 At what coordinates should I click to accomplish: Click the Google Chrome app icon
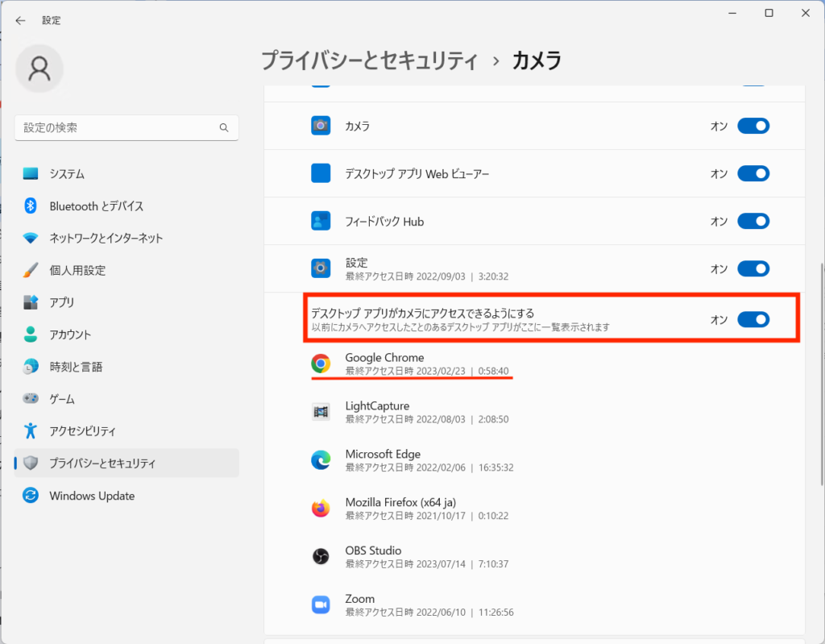point(321,364)
